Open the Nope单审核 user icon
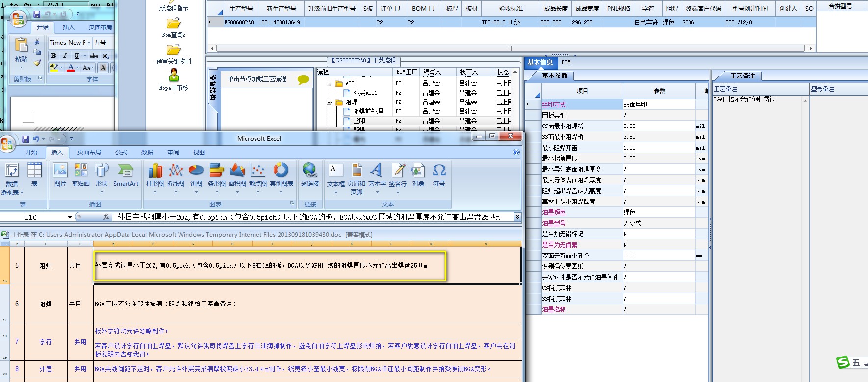The width and height of the screenshot is (868, 382). coord(174,76)
